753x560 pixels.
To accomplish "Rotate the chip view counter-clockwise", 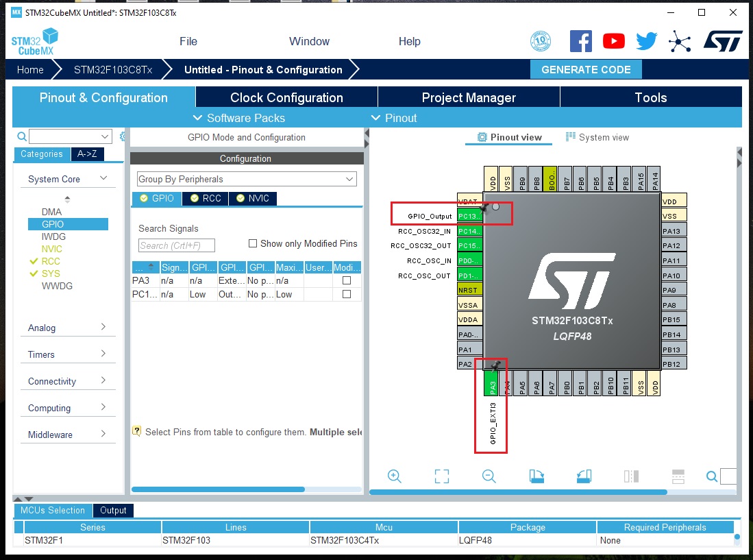I will point(584,476).
